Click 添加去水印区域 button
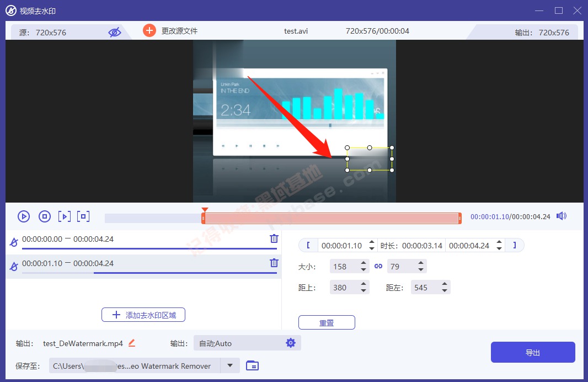The image size is (588, 382). pyautogui.click(x=143, y=315)
